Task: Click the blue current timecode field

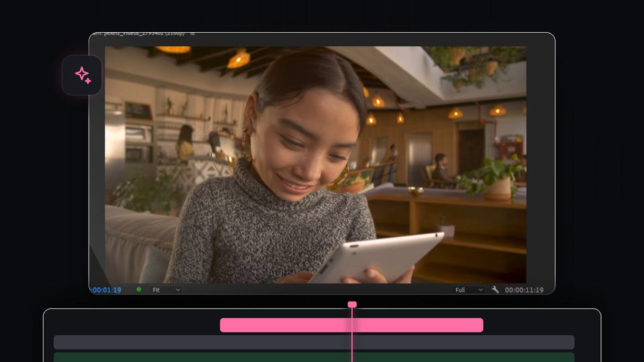Action: [106, 290]
